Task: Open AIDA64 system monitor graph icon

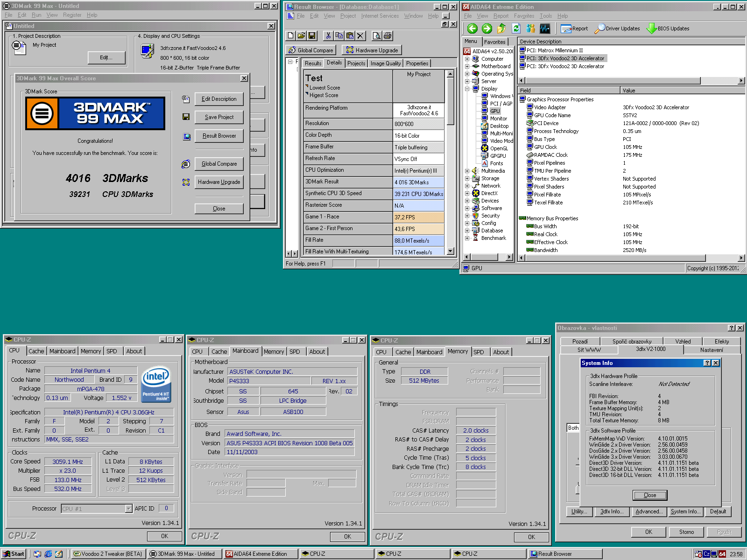Action: pos(545,28)
